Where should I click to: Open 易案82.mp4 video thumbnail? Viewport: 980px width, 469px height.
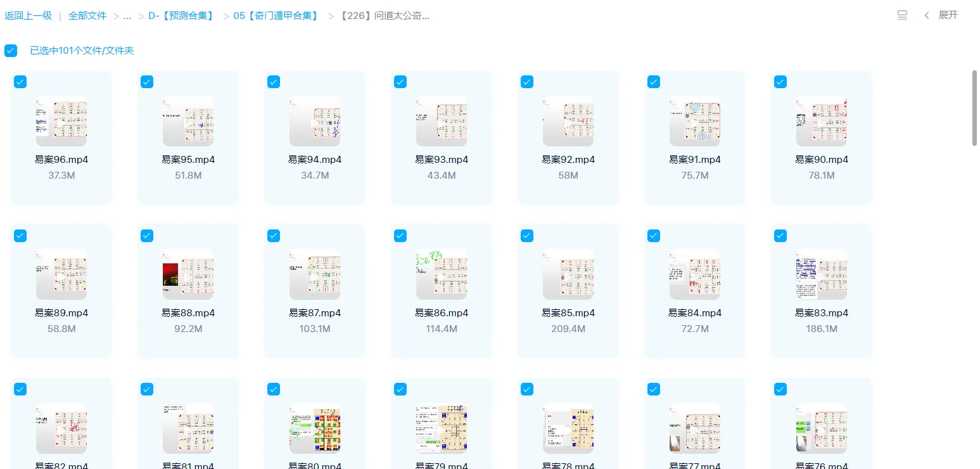pyautogui.click(x=61, y=428)
